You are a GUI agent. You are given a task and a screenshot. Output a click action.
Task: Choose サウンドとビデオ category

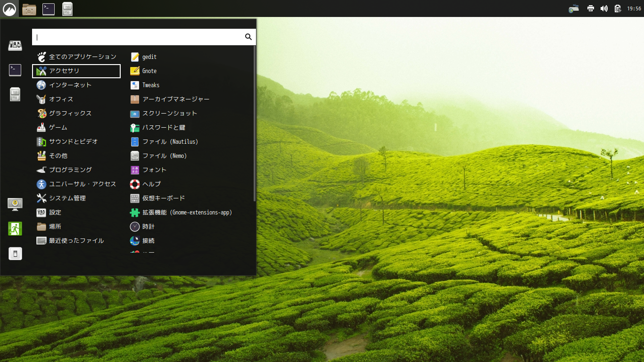(x=76, y=142)
